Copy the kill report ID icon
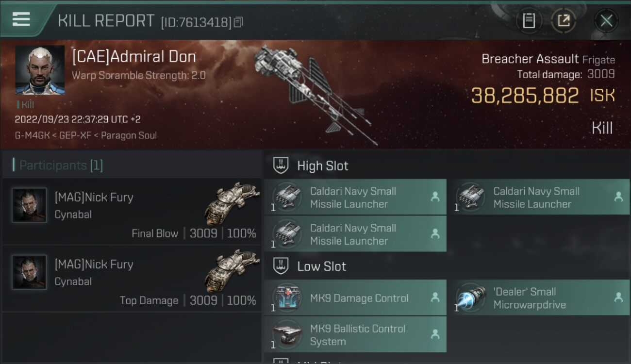631x364 pixels. [238, 22]
